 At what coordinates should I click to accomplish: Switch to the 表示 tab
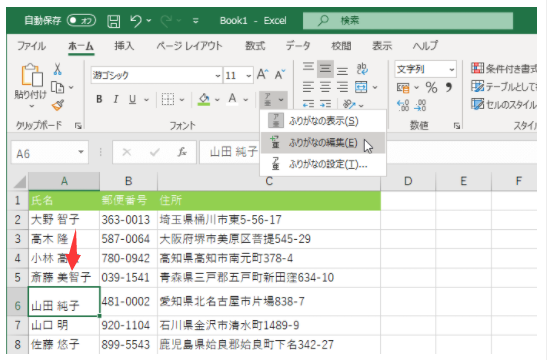coord(382,46)
